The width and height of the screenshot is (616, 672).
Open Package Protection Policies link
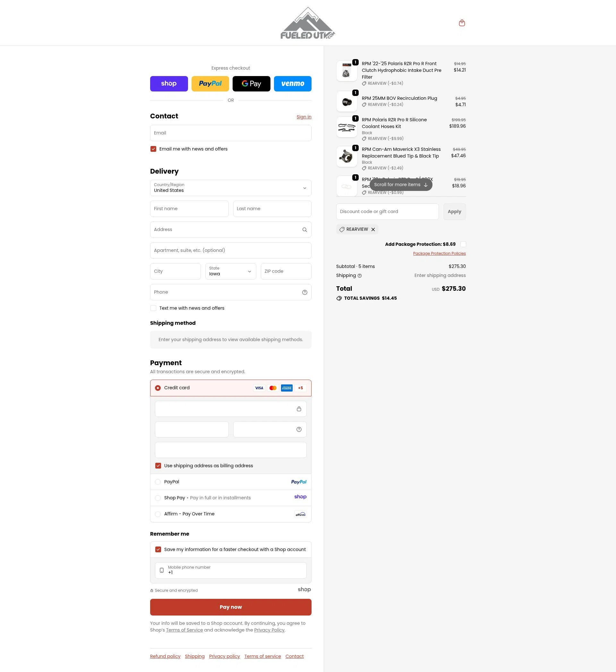click(x=439, y=253)
